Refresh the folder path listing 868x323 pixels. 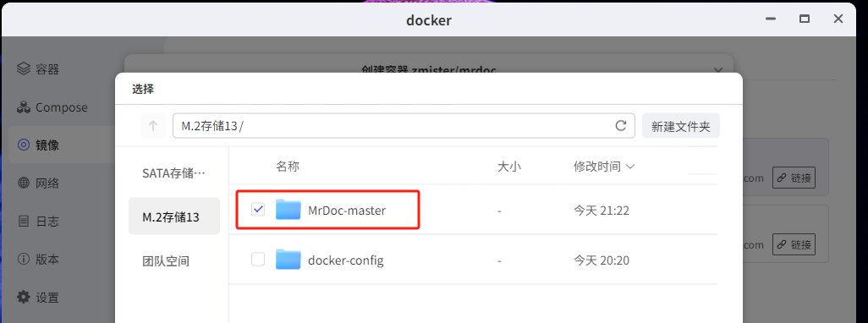[621, 125]
